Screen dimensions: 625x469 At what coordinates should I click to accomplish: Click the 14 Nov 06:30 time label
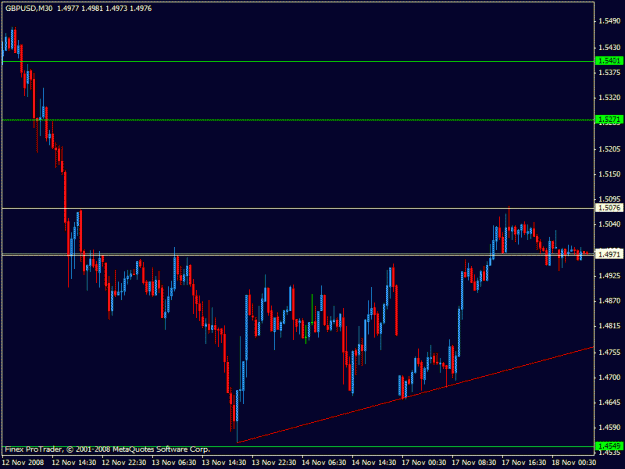point(324,462)
